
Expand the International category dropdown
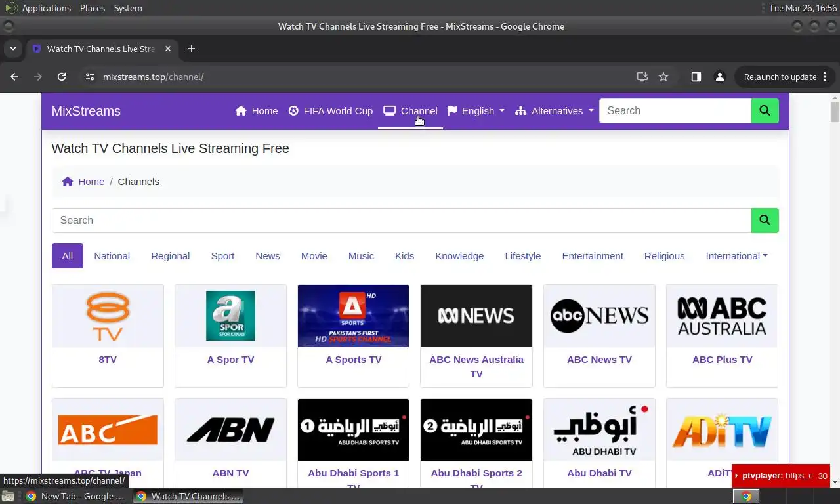tap(736, 256)
